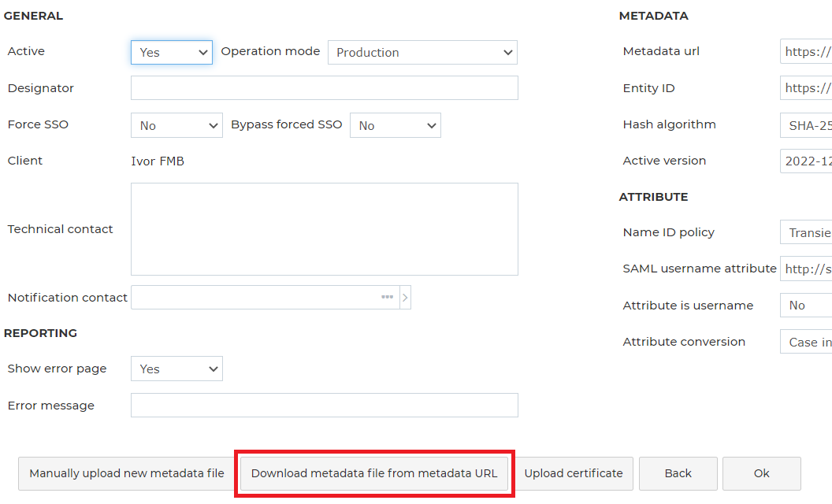Open the Notification contact lookup ellipsis icon
This screenshot has width=832, height=504.
click(x=387, y=297)
